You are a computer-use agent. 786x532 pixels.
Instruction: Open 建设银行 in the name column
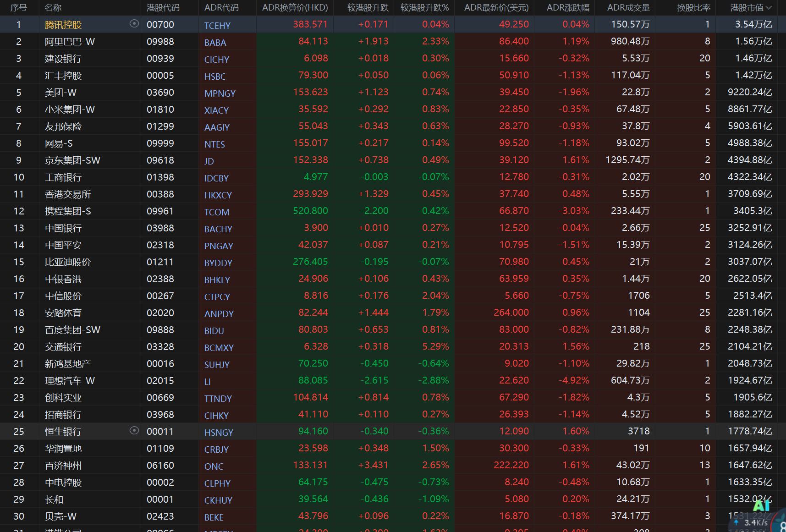(x=63, y=59)
